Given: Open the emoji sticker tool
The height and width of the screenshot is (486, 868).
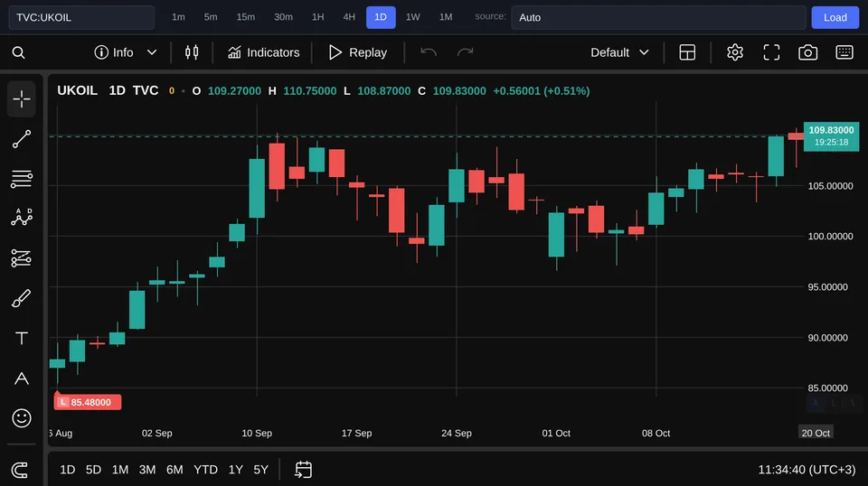Looking at the screenshot, I should (x=22, y=418).
